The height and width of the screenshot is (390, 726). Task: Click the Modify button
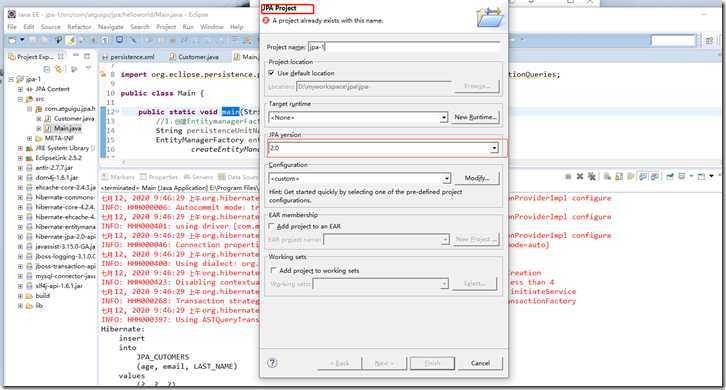point(476,178)
